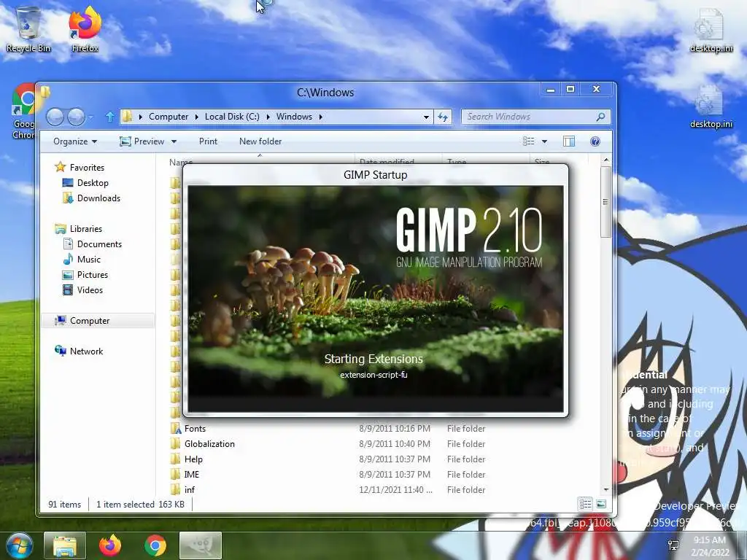
Task: Select the top desktop.ini file icon
Action: point(711,29)
